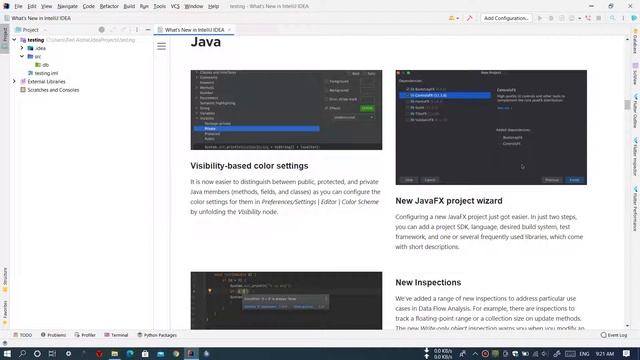Open the SciView tool window stripe
This screenshot has height=360, width=640.
(636, 74)
